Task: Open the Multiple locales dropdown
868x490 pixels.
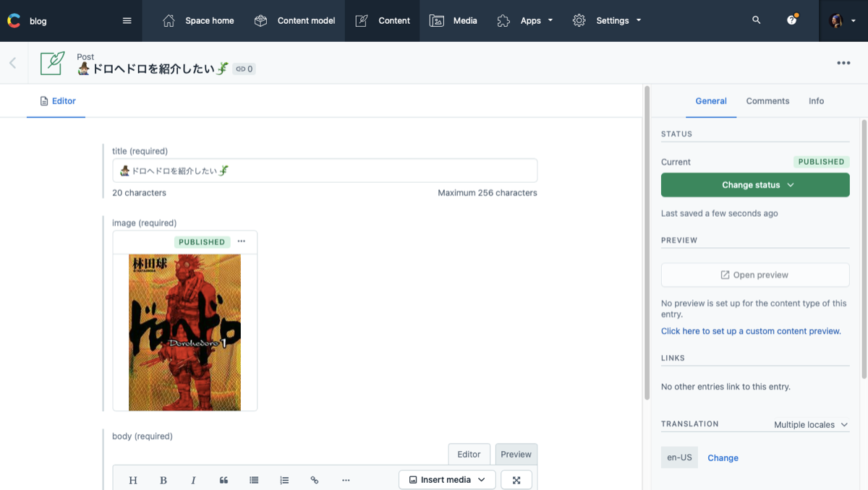Action: tap(811, 425)
